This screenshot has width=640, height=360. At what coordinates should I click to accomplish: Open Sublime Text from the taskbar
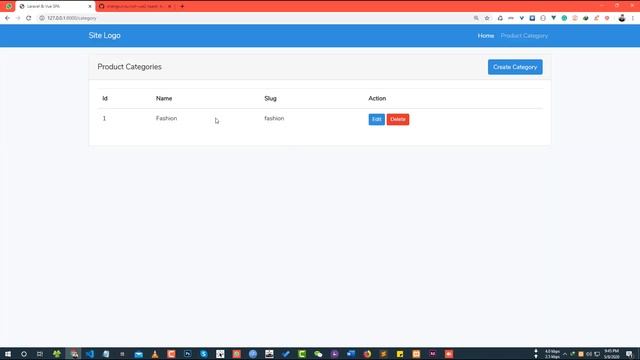coord(383,354)
